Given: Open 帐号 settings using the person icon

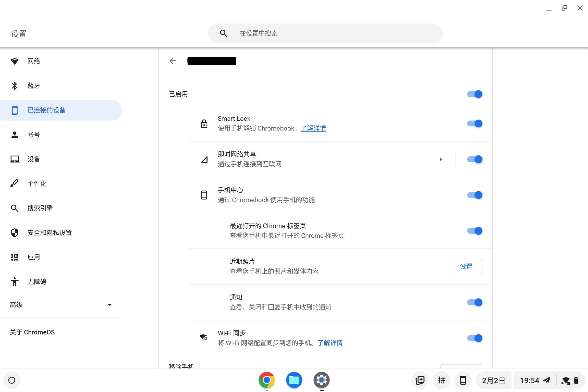Looking at the screenshot, I should click(x=15, y=135).
